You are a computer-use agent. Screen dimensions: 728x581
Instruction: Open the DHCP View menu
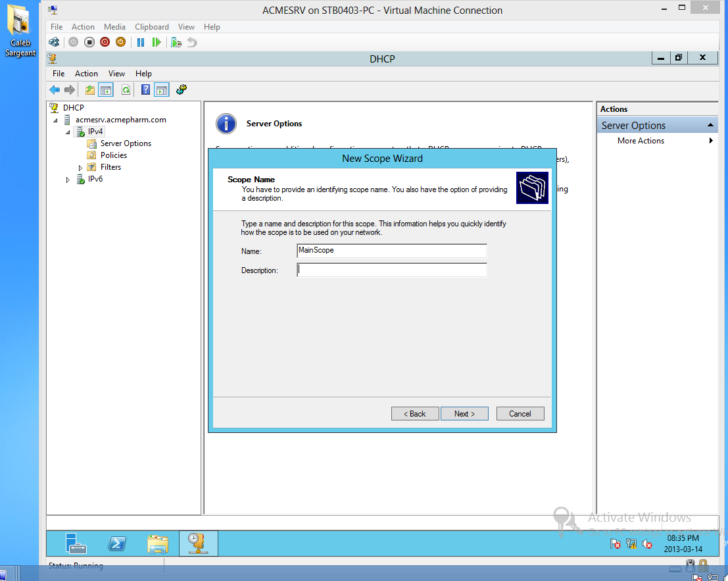coord(116,74)
